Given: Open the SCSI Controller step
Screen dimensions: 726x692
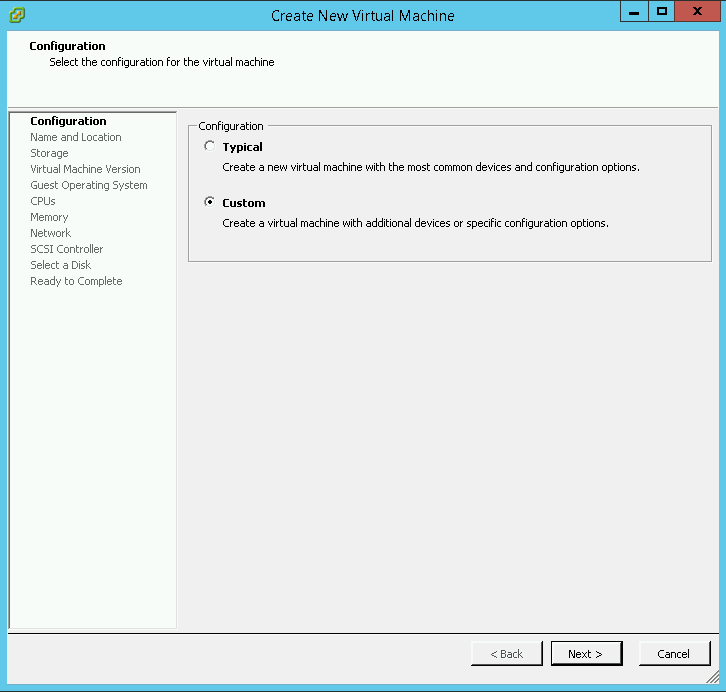Looking at the screenshot, I should (x=67, y=249).
